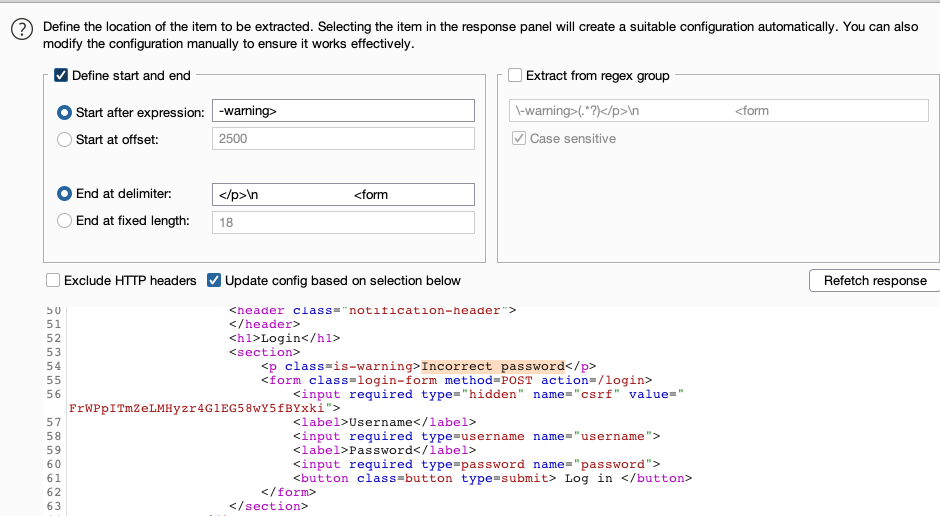Disable Update config based on selection below
940x516 pixels.
pyautogui.click(x=214, y=281)
